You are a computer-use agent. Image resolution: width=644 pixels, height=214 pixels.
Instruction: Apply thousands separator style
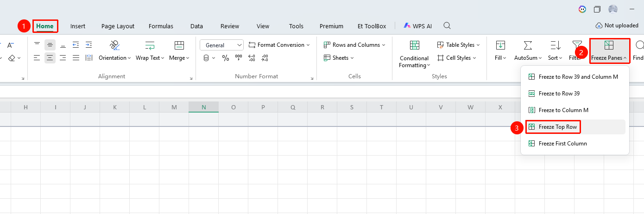239,58
